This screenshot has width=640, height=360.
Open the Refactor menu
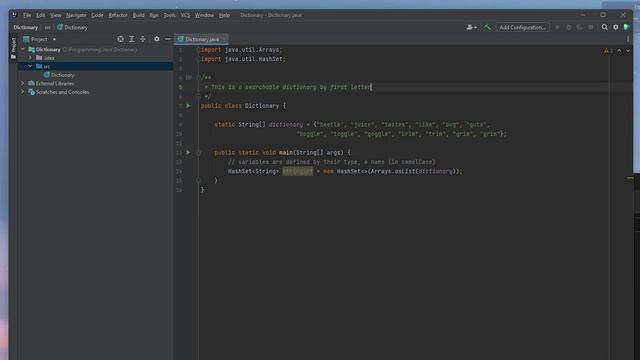coord(118,15)
